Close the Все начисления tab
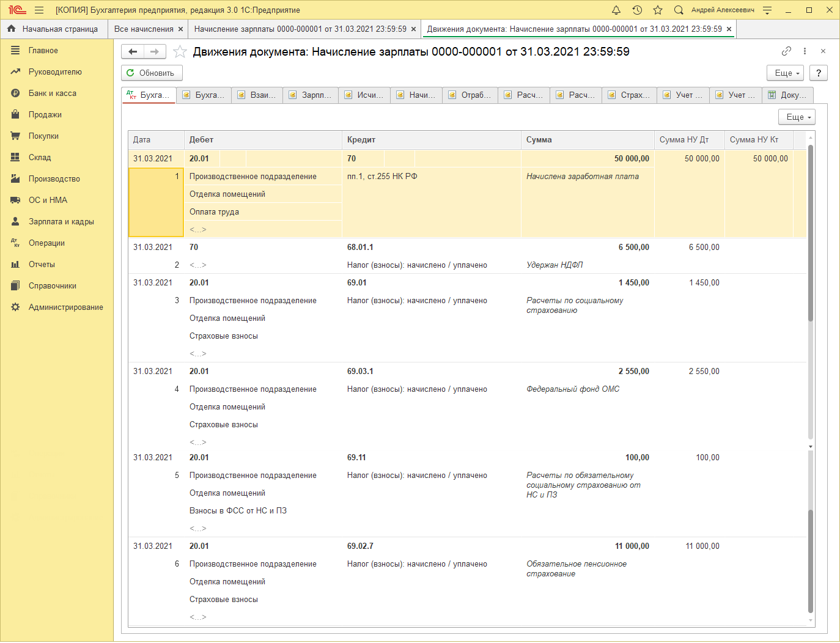This screenshot has height=643, width=840. click(x=180, y=29)
